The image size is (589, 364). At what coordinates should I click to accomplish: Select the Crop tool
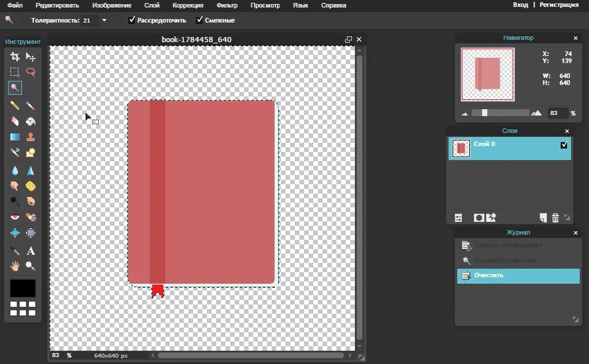pos(14,57)
